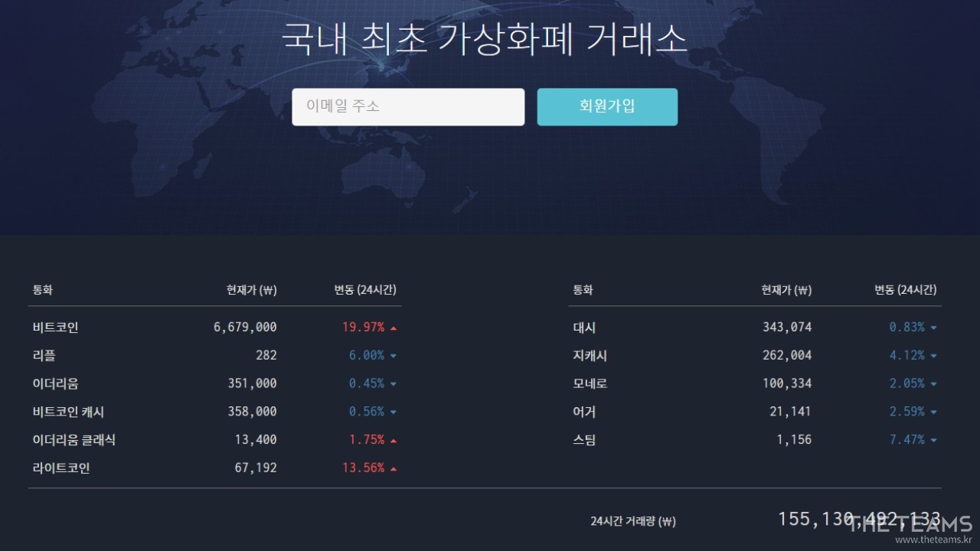Select the 비트코인 row name
The height and width of the screenshot is (551, 980).
[55, 328]
